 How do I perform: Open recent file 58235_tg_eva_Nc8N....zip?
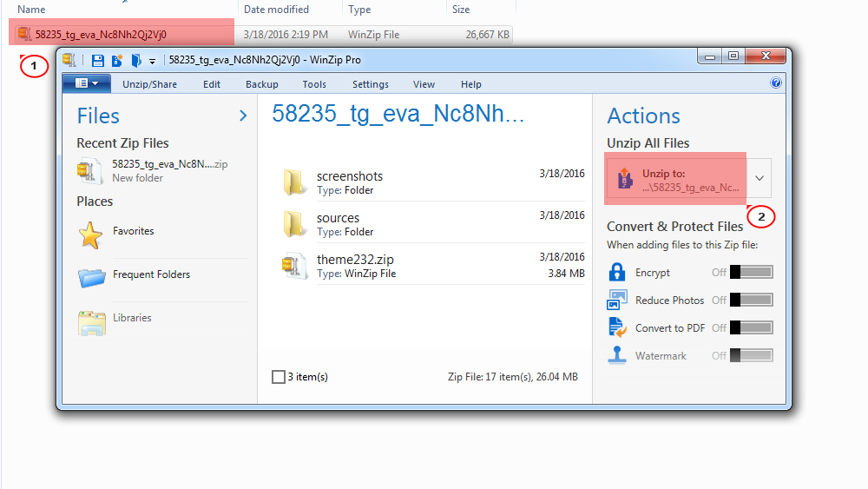(169, 164)
